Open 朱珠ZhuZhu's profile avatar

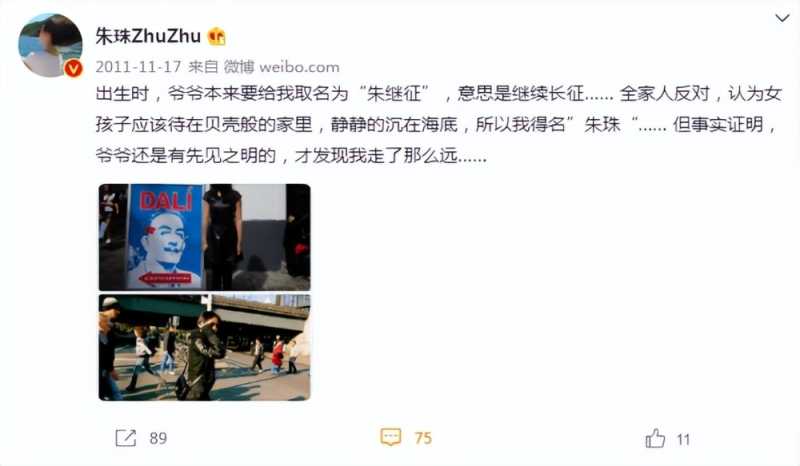click(50, 45)
